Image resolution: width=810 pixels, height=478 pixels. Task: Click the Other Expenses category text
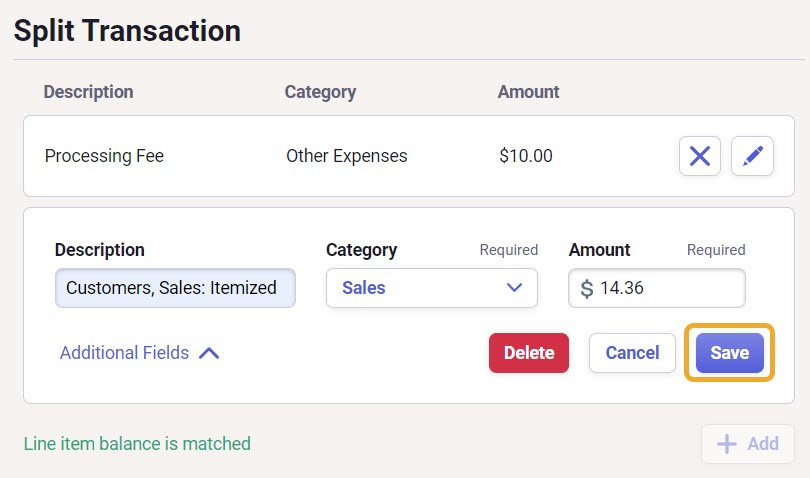347,156
